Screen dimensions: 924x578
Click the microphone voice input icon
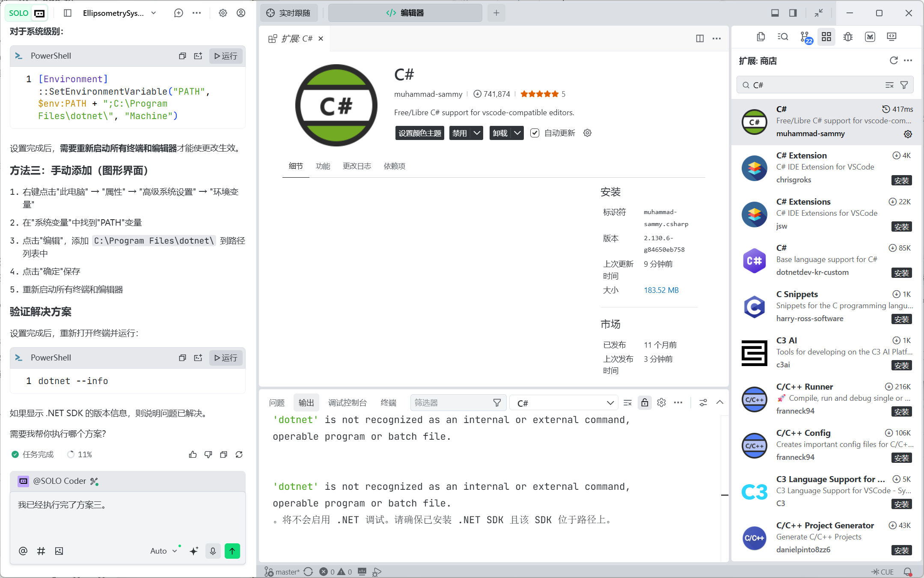[x=213, y=551]
